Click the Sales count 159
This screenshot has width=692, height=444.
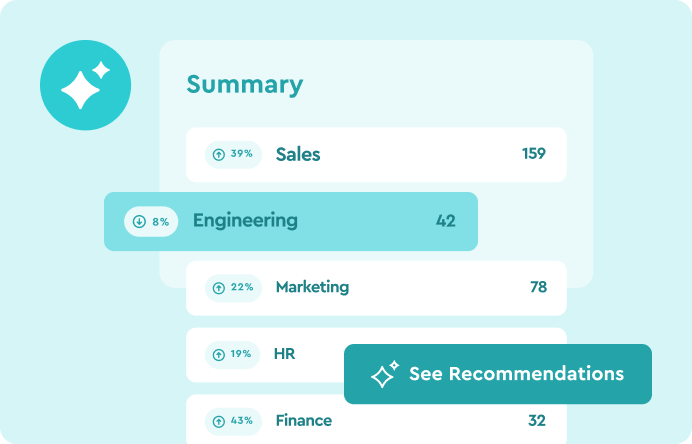click(534, 154)
